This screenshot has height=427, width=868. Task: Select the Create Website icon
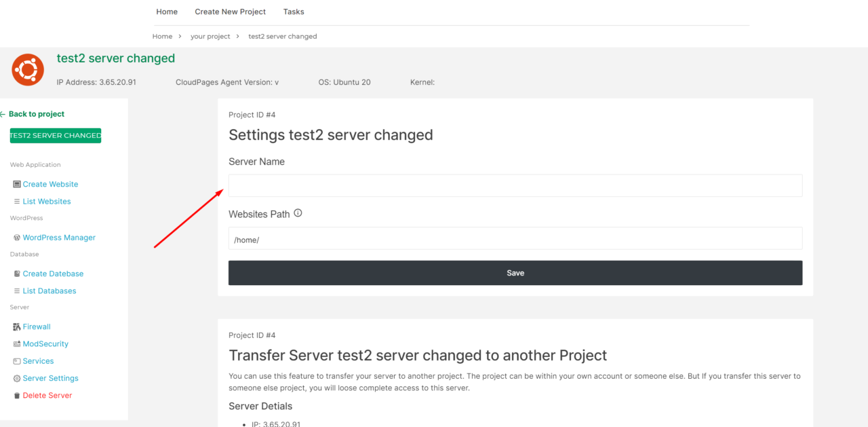pyautogui.click(x=17, y=184)
